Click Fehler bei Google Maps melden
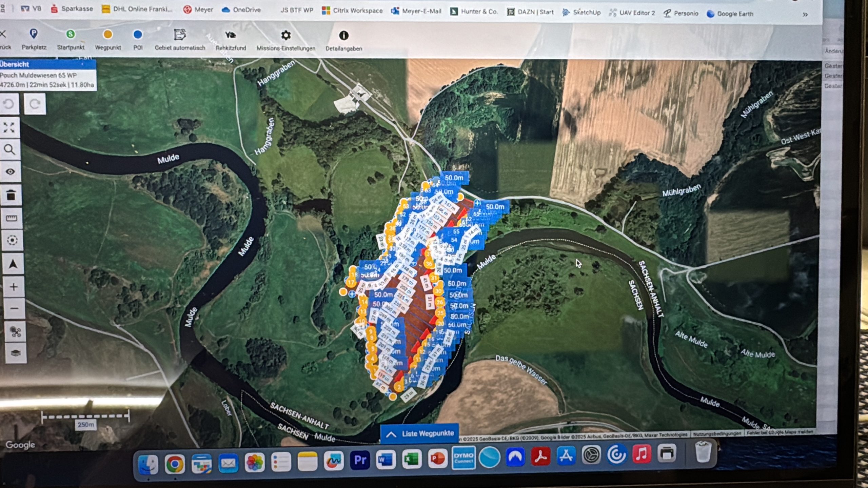 tap(780, 432)
